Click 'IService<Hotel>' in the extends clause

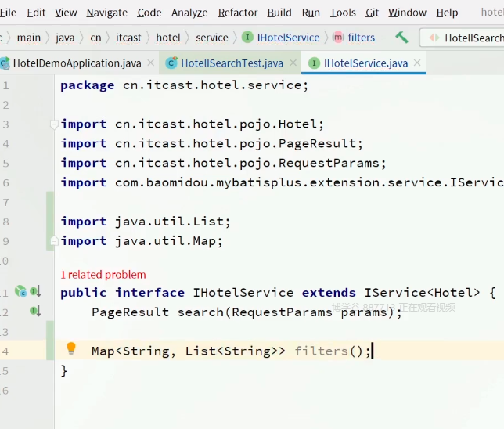pos(422,293)
